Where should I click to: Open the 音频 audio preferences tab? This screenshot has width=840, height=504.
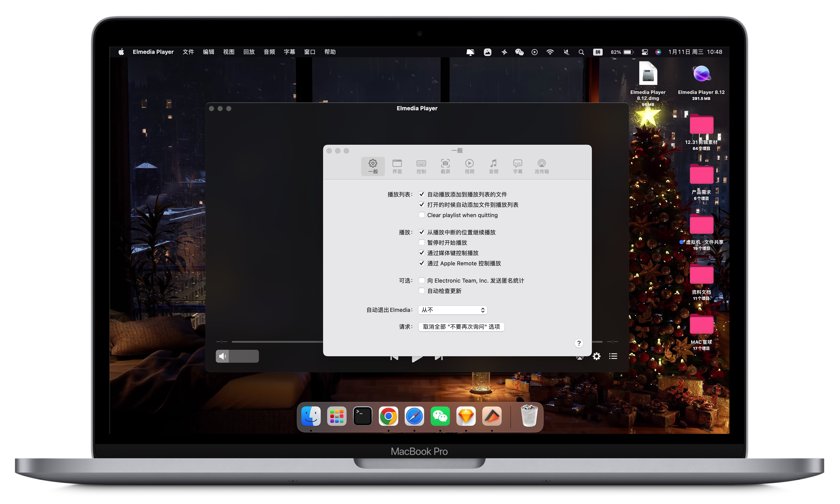pos(493,166)
